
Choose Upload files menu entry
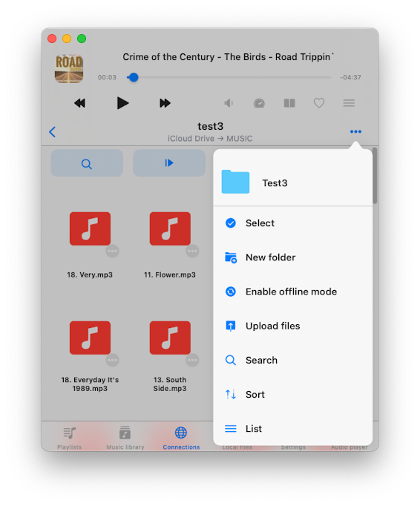[293, 326]
